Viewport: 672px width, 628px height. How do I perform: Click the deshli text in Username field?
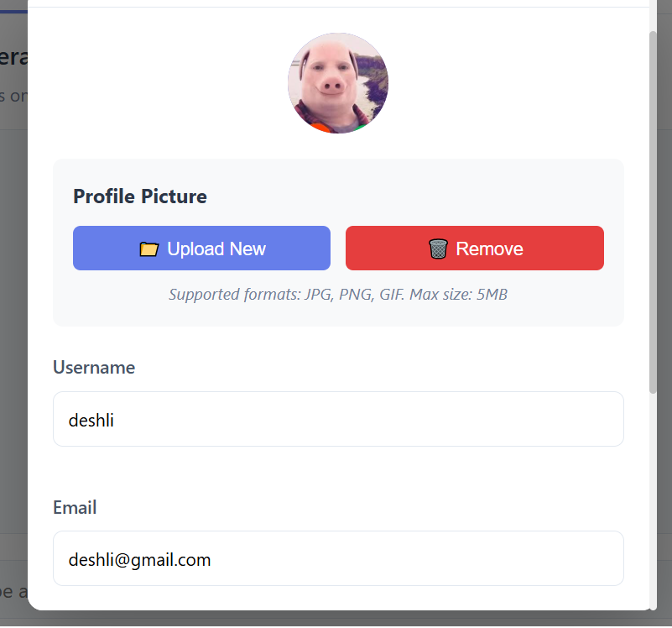91,420
